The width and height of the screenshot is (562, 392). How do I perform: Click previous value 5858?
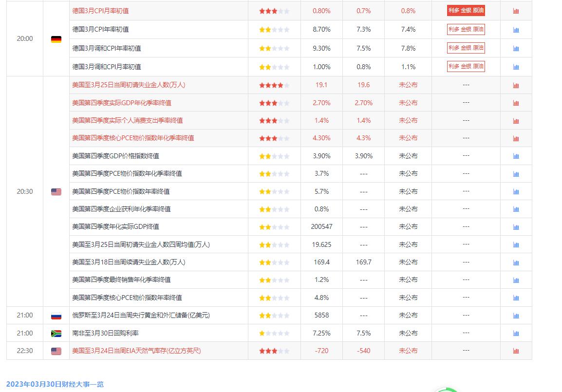tap(321, 316)
